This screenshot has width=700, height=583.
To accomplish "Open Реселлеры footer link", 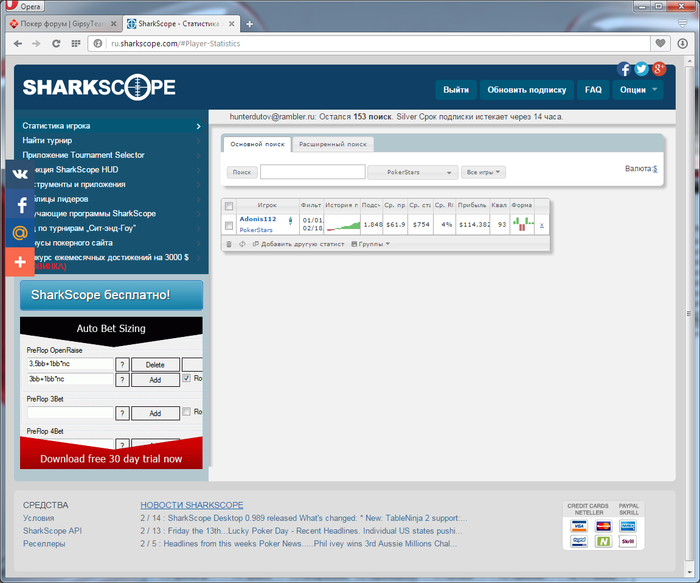I will (x=44, y=544).
